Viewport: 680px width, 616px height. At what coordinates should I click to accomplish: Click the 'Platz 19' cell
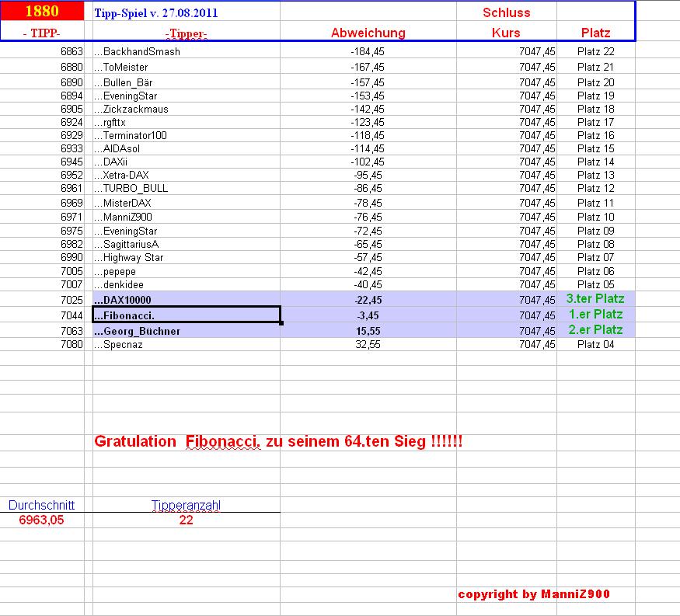click(x=596, y=96)
